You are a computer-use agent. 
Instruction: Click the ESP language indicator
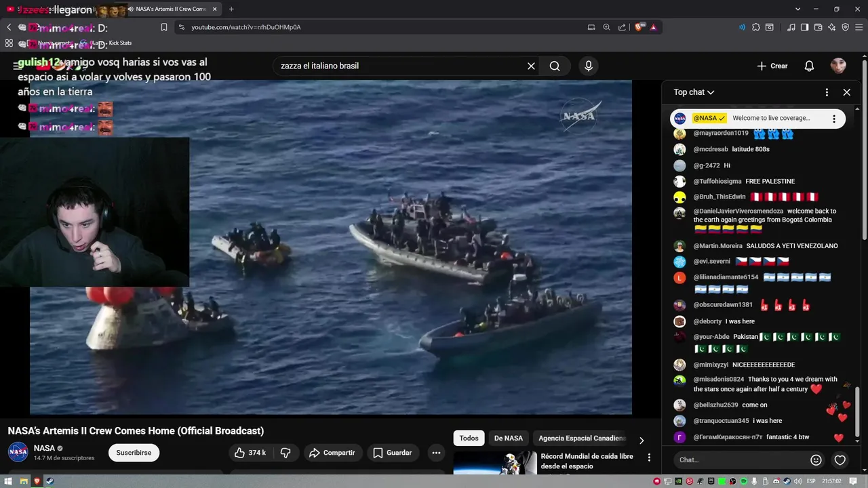(810, 481)
